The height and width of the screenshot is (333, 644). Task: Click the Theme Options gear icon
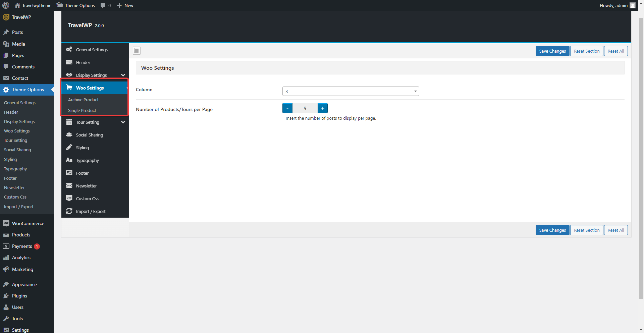[x=6, y=90]
